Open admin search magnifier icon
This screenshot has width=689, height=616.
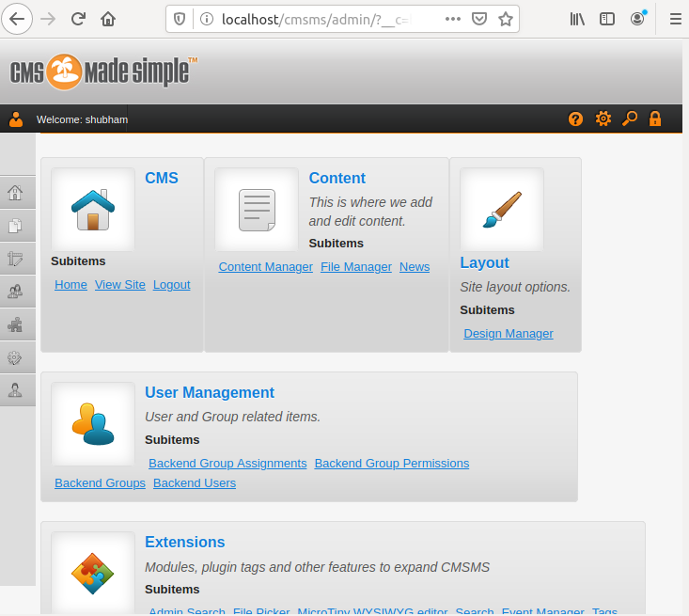tap(630, 118)
